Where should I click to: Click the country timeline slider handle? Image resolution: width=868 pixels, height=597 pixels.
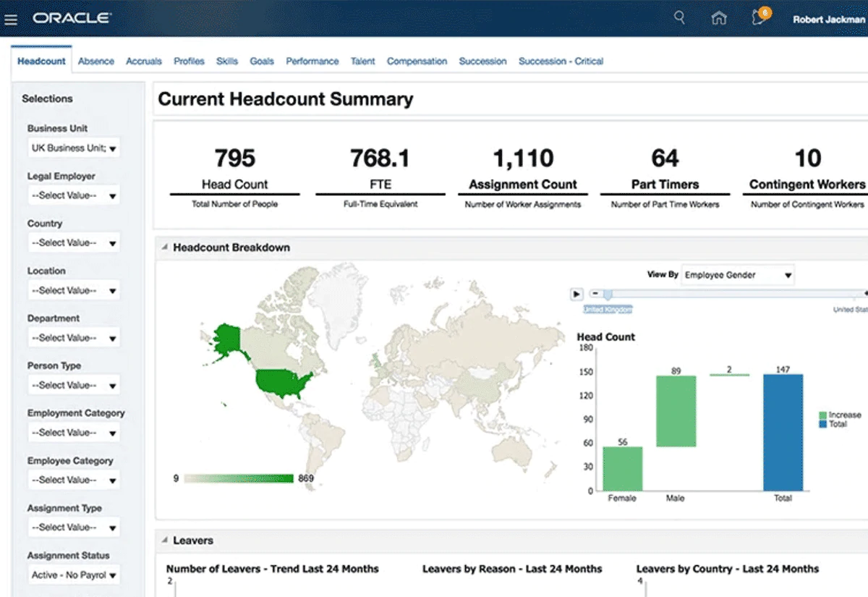click(608, 294)
